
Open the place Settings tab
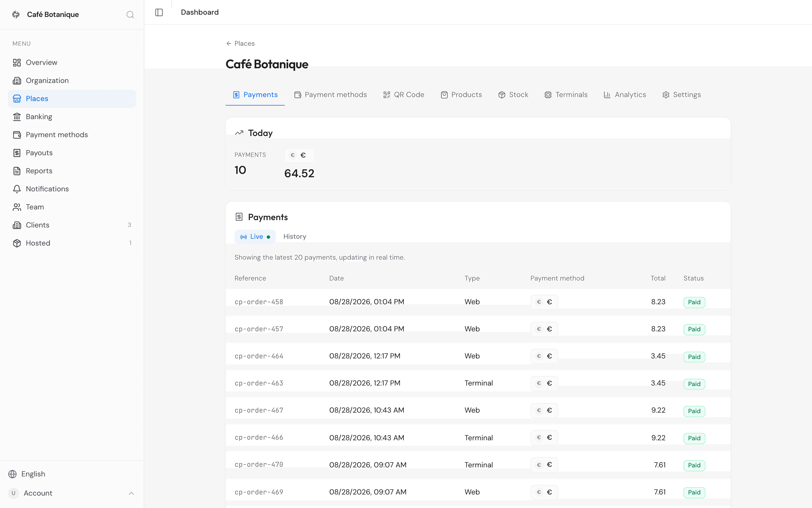(681, 95)
